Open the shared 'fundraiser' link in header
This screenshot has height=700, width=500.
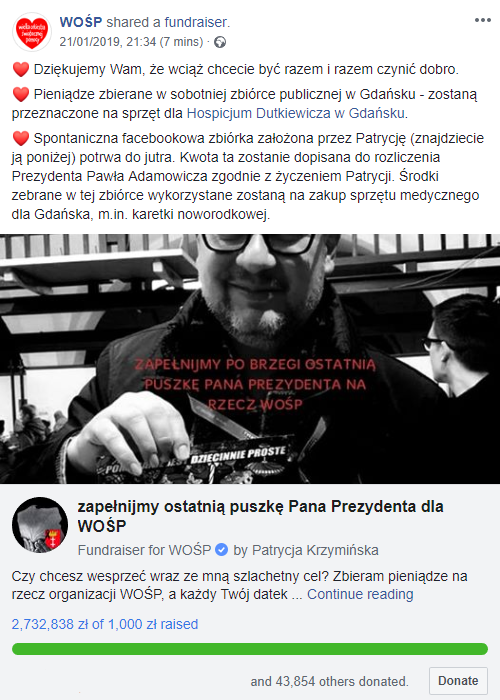196,22
